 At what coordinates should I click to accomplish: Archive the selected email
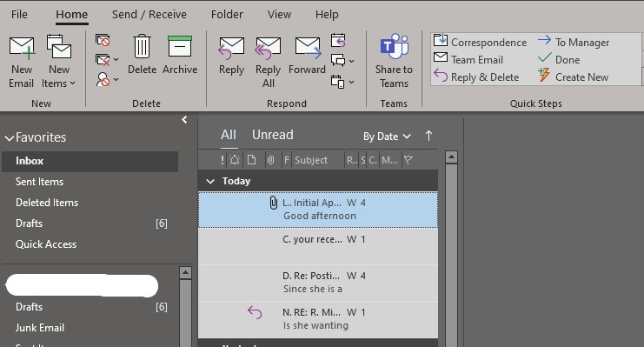(x=180, y=54)
